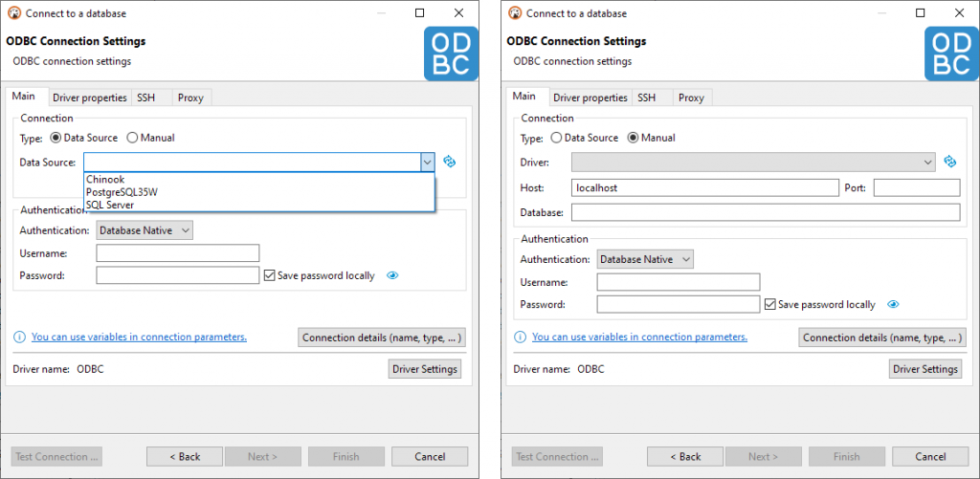Click variables link in left window

point(140,337)
